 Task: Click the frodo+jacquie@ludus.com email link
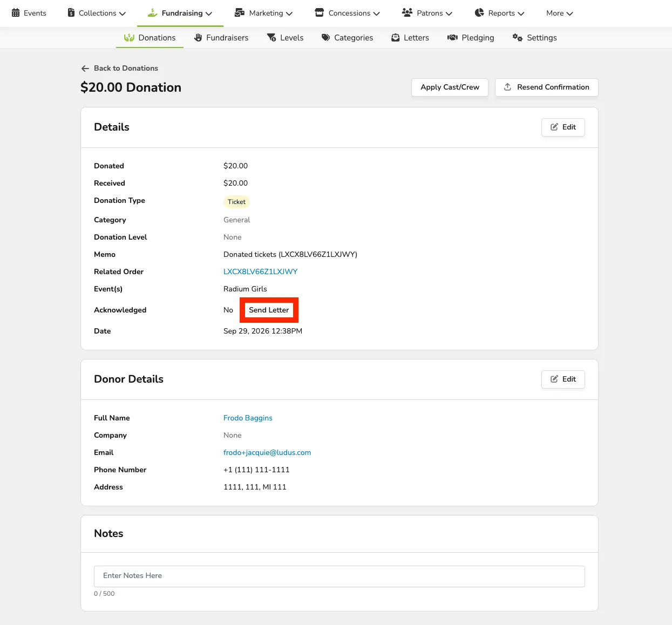(x=267, y=452)
